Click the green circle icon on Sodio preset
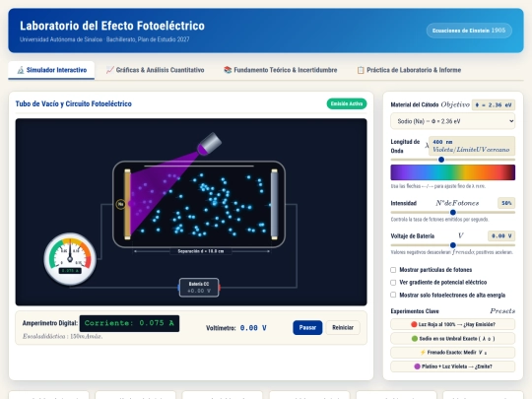Screen dimensions: 532x399 coord(414,339)
